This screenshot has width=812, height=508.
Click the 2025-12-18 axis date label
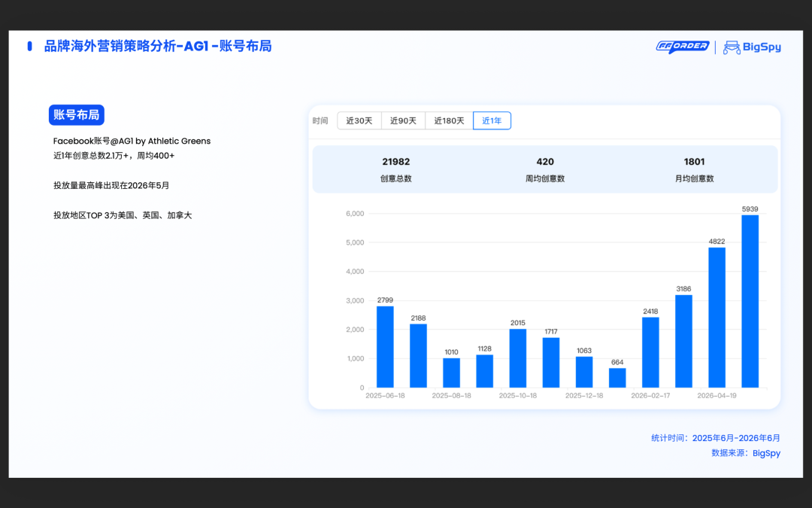(x=584, y=396)
